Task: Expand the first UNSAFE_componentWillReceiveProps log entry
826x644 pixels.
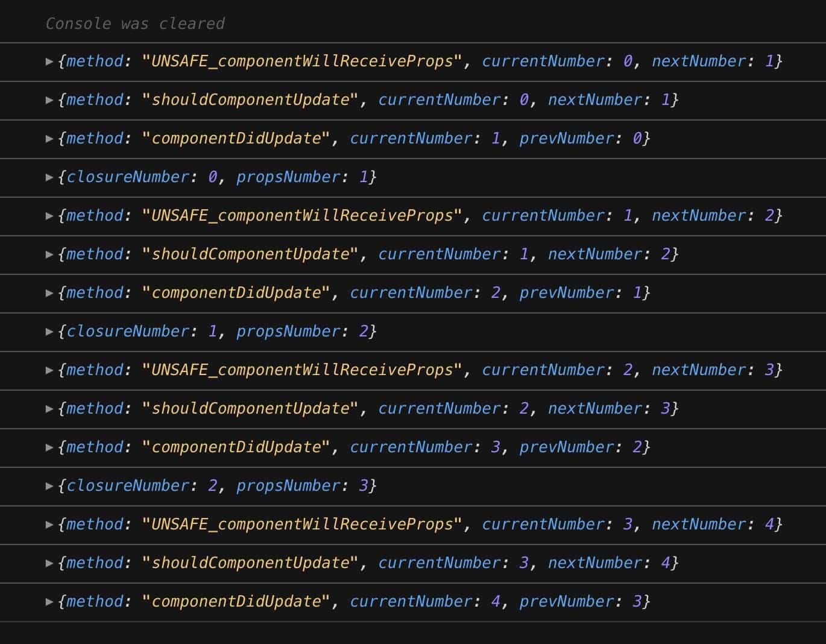Action: 49,62
